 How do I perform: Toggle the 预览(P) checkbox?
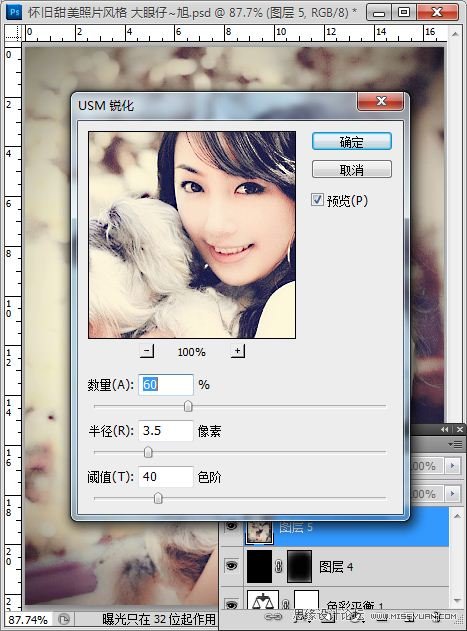coord(317,200)
